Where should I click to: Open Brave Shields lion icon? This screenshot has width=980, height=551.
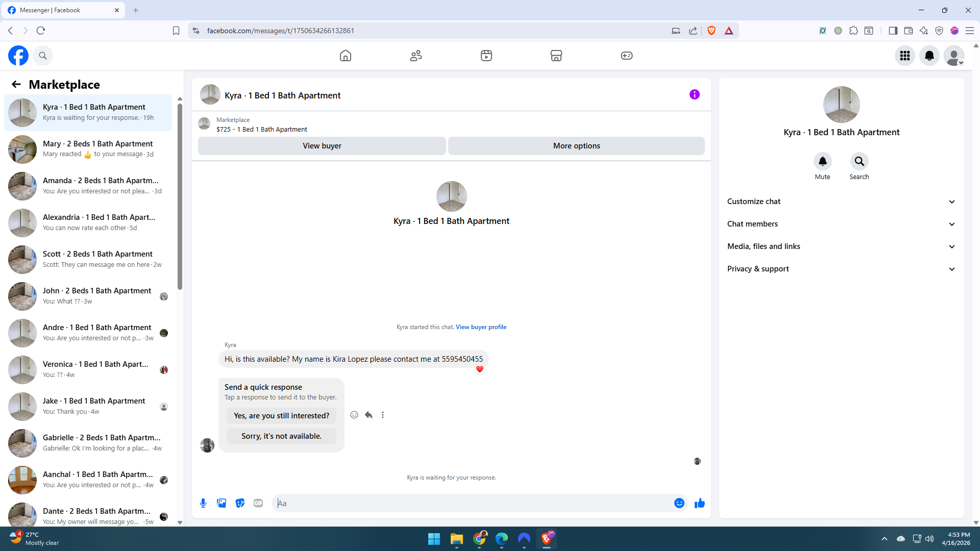coord(712,31)
